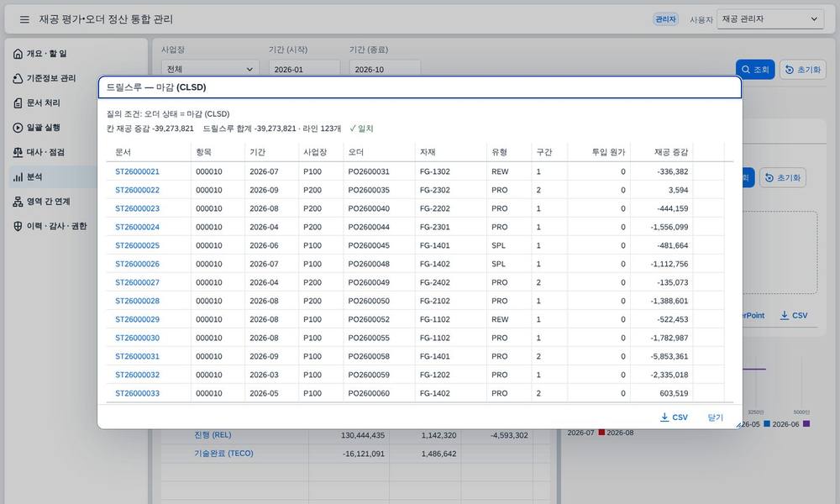Click the 조회 search button

pos(755,70)
